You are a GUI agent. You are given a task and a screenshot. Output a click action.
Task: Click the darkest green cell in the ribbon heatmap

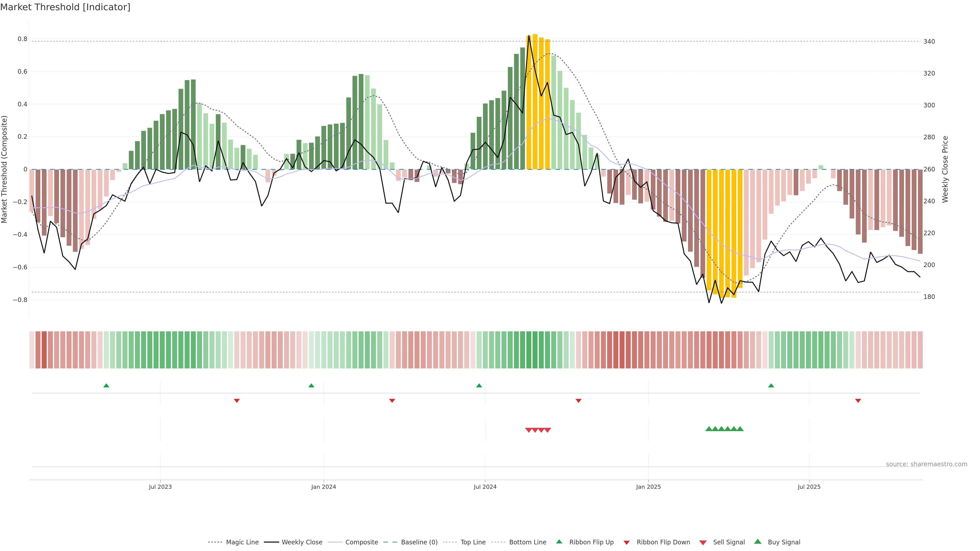(x=535, y=349)
